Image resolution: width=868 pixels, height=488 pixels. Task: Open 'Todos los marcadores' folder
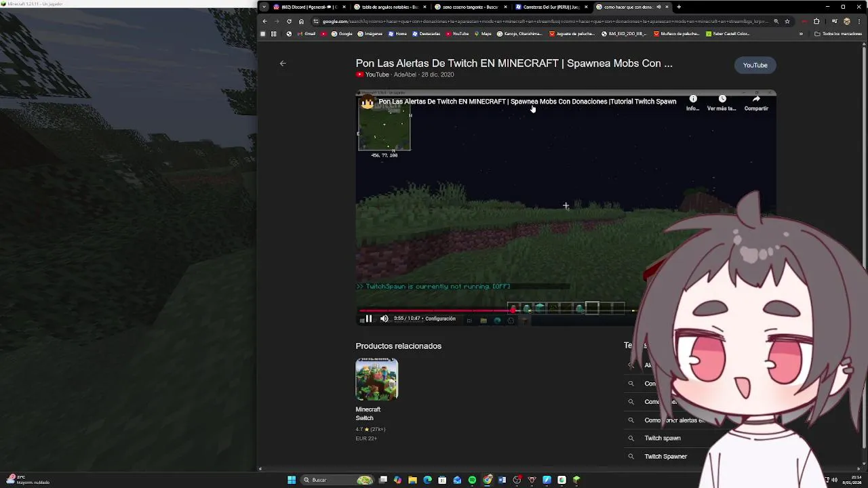(x=838, y=33)
